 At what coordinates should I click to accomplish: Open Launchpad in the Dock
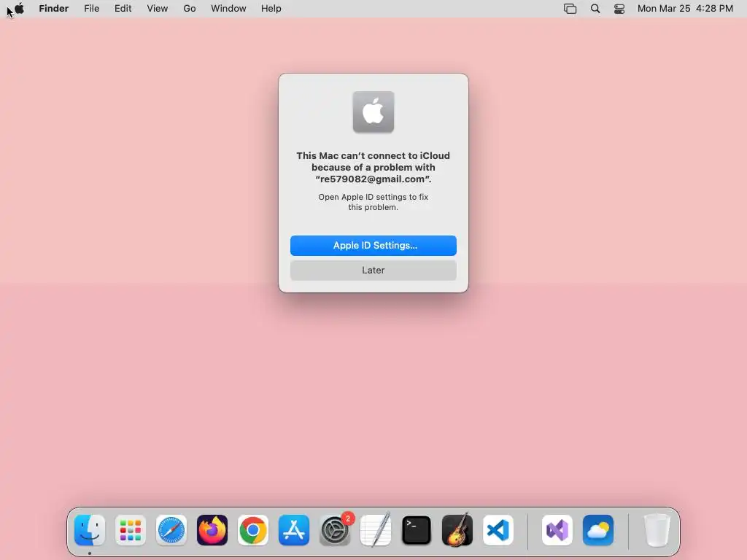(x=131, y=530)
